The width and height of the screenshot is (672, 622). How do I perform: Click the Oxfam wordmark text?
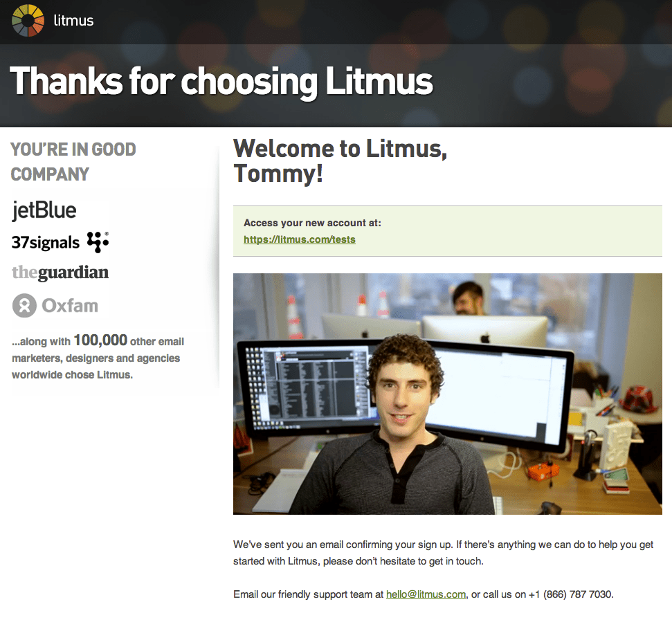[70, 306]
